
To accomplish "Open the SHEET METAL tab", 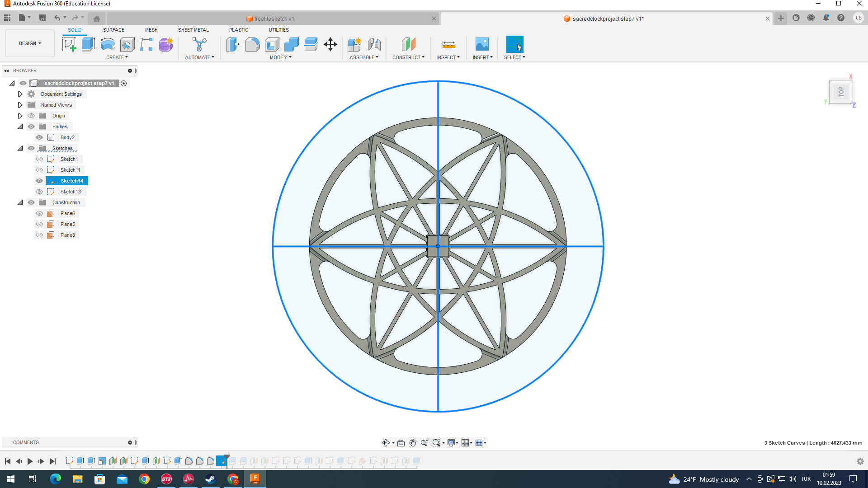I will coord(193,30).
